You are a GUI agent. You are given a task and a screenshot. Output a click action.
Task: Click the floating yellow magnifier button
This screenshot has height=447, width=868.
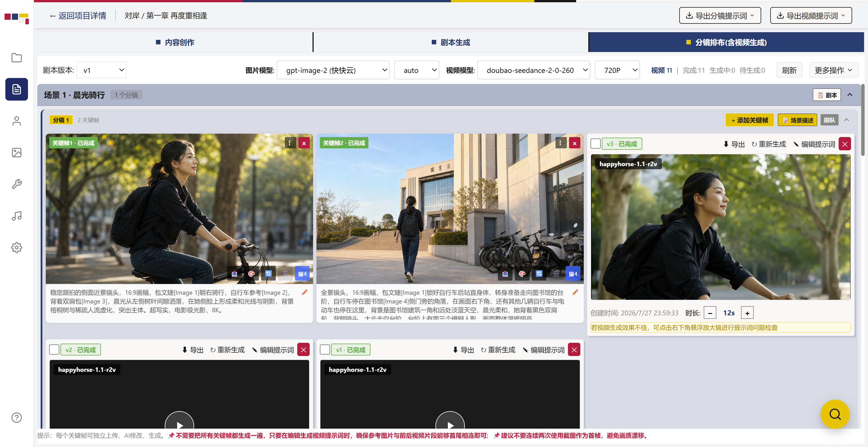tap(835, 414)
